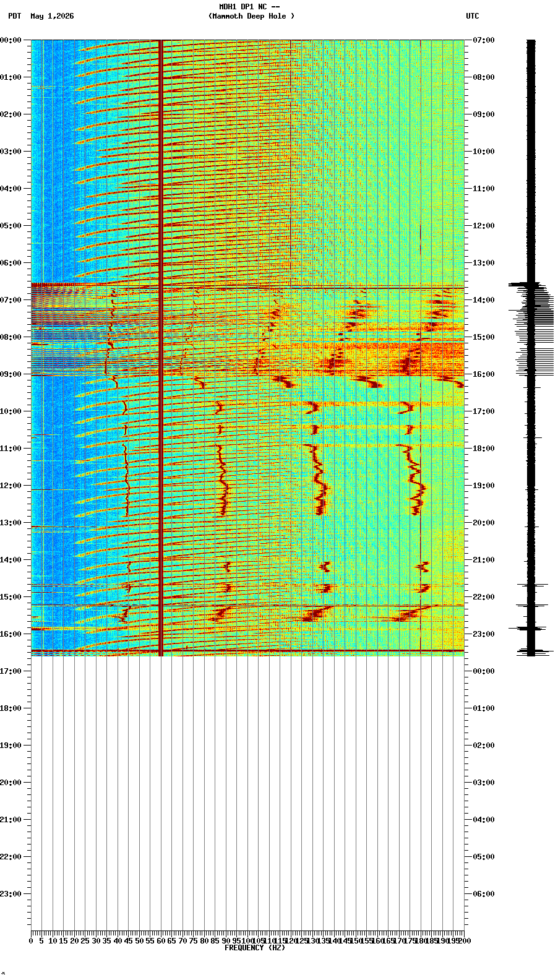This screenshot has width=558, height=980.
Task: Click 11:00 on the PDT time axis
Action: click(x=11, y=449)
